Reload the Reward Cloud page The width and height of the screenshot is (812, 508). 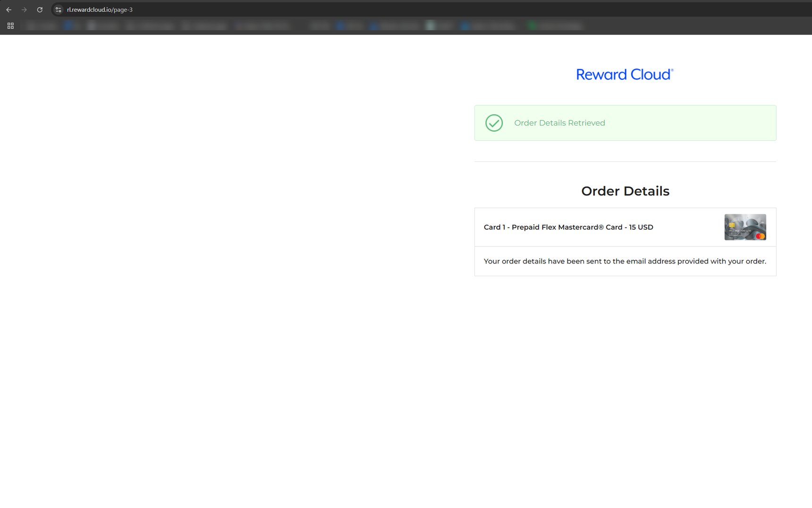pos(40,9)
